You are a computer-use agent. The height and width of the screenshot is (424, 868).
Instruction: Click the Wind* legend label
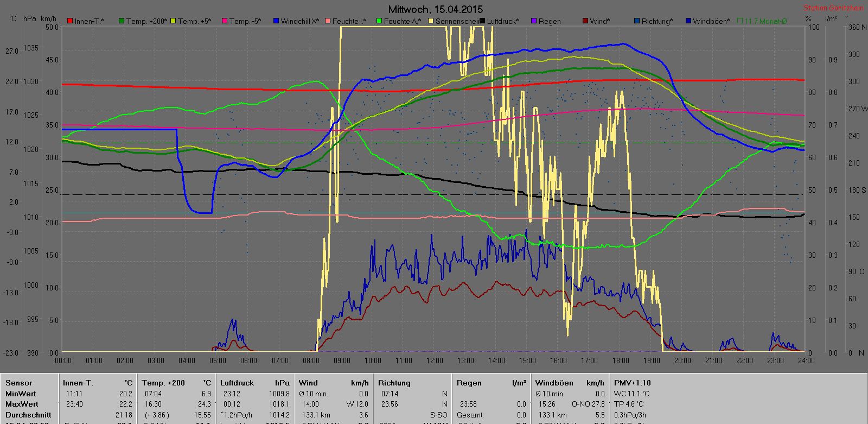600,21
